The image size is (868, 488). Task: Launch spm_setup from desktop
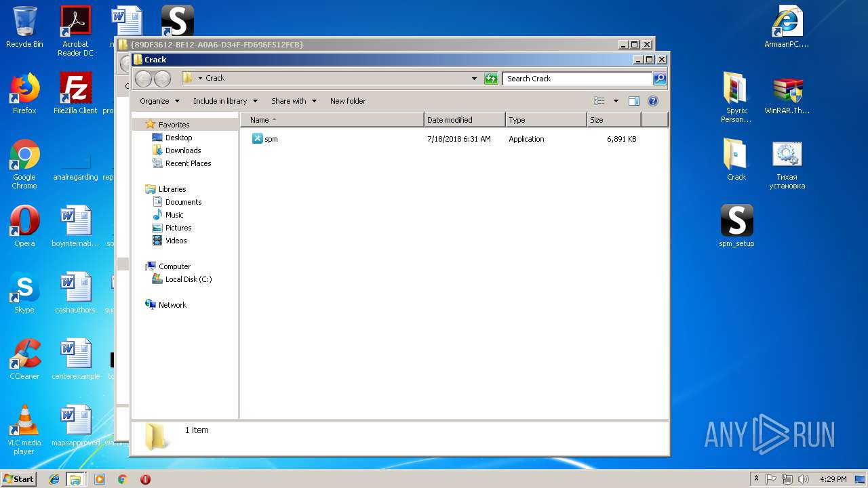(736, 226)
